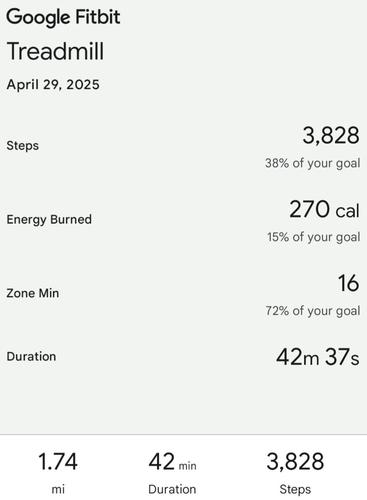Screen dimensions: 367x500
Task: Click the 270 cal value
Action: [325, 209]
